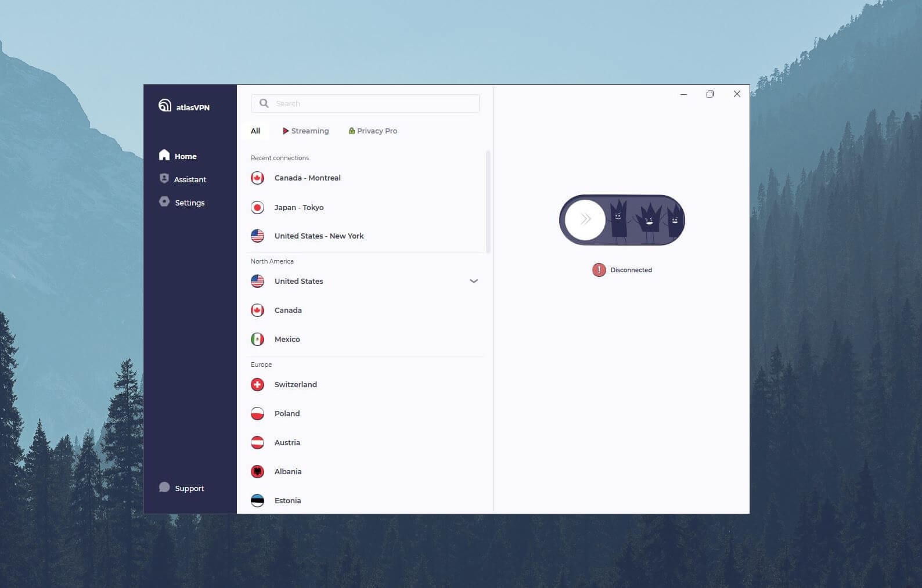This screenshot has height=588, width=922.
Task: Open the Support link in the sidebar
Action: coord(181,488)
